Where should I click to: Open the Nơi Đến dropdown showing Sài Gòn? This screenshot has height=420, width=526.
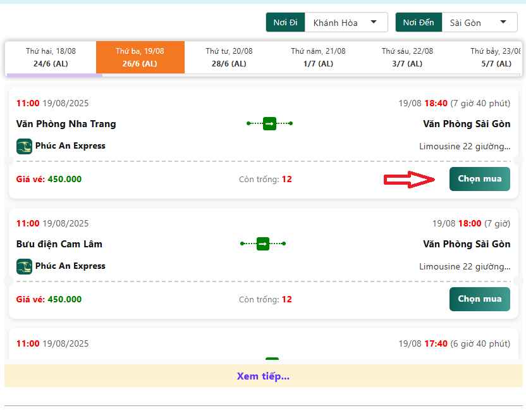[x=479, y=23]
